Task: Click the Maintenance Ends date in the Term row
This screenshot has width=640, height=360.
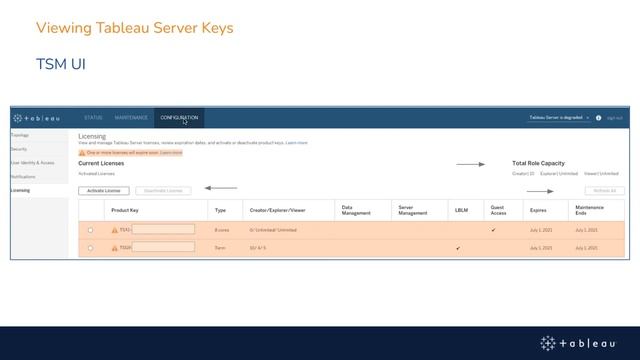Action: click(x=587, y=248)
